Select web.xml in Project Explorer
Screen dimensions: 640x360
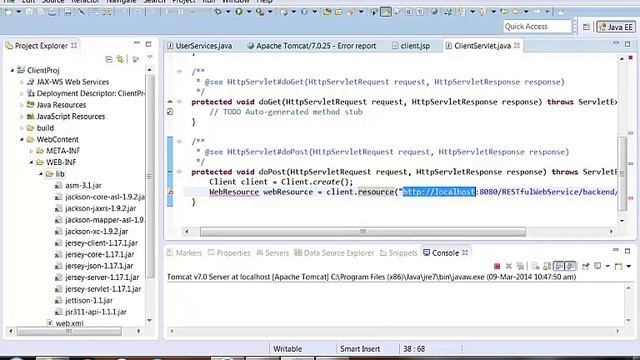click(x=65, y=323)
